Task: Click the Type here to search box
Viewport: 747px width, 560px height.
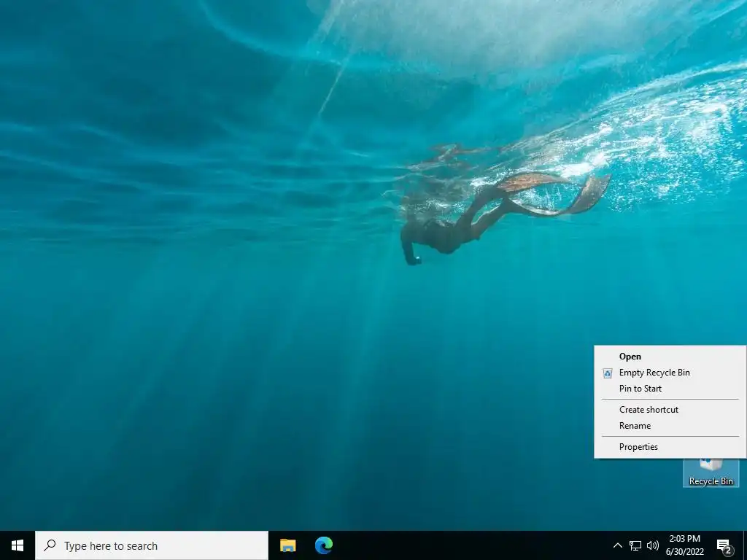Action: [152, 545]
